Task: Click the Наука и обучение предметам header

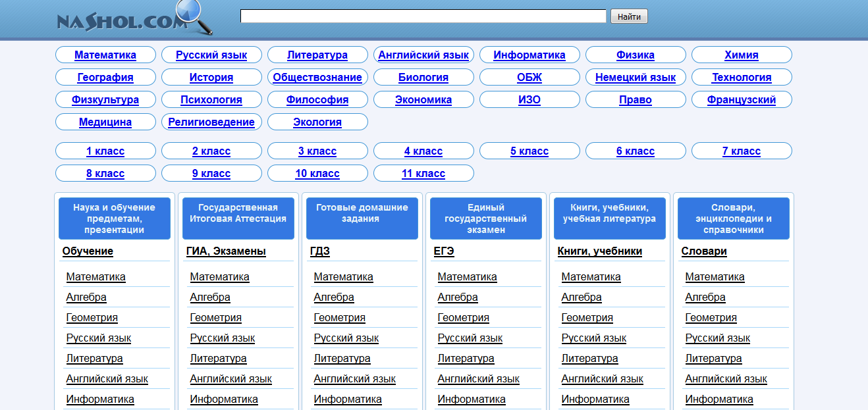Action: click(115, 218)
